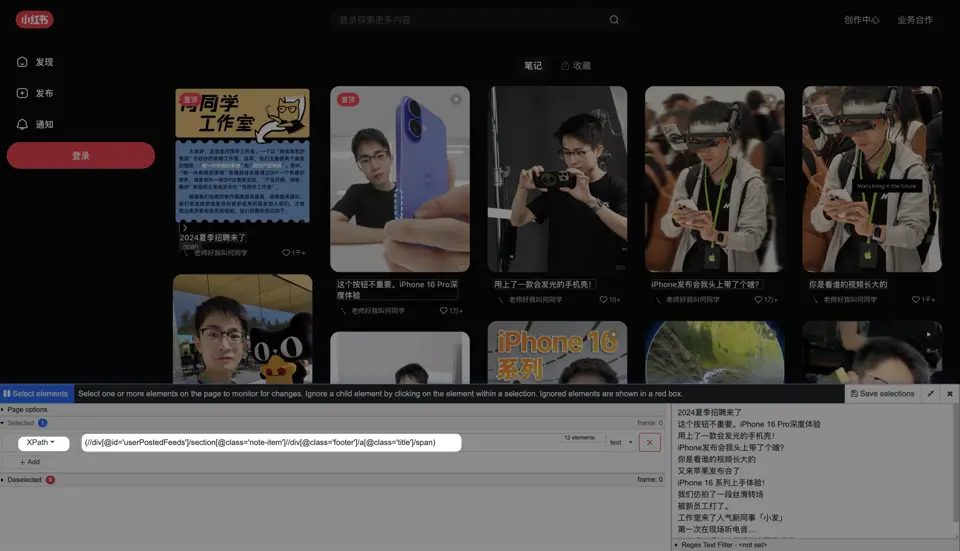Viewport: 960px width, 551px height.
Task: Click preview text '2024夏季招聘来了'
Action: pos(709,413)
